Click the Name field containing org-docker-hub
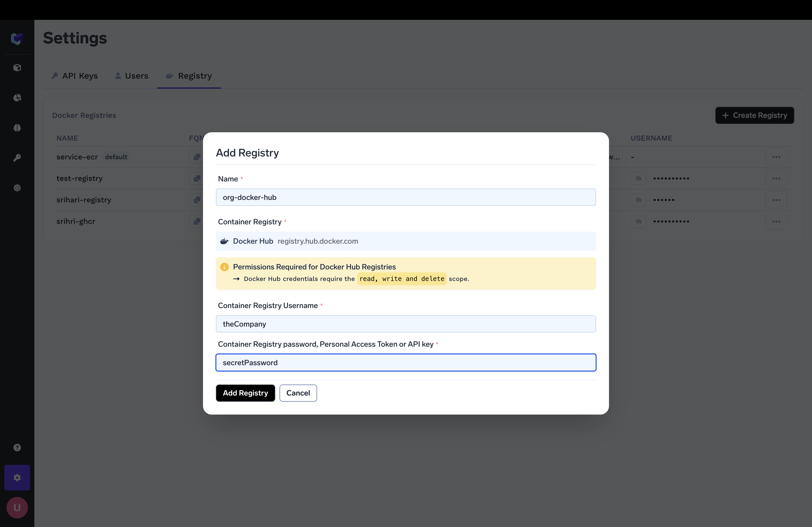812x527 pixels. 406,197
